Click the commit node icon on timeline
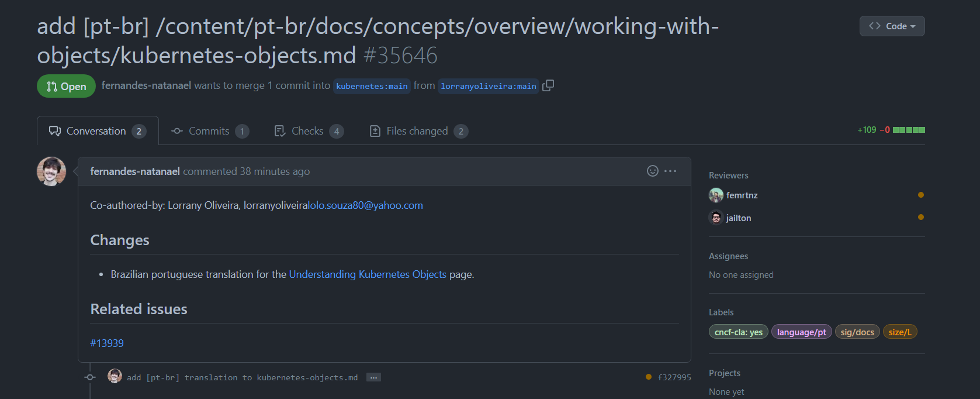The width and height of the screenshot is (980, 399). point(90,377)
